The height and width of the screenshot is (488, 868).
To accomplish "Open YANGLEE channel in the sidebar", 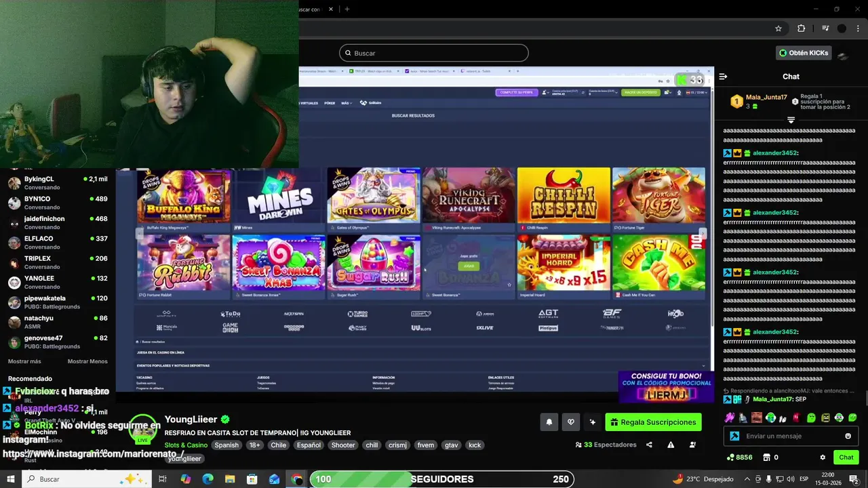I will (58, 282).
